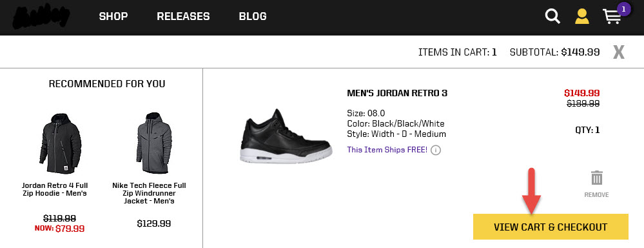The image size is (644, 248).
Task: Click View Cart & Checkout button
Action: point(551,227)
